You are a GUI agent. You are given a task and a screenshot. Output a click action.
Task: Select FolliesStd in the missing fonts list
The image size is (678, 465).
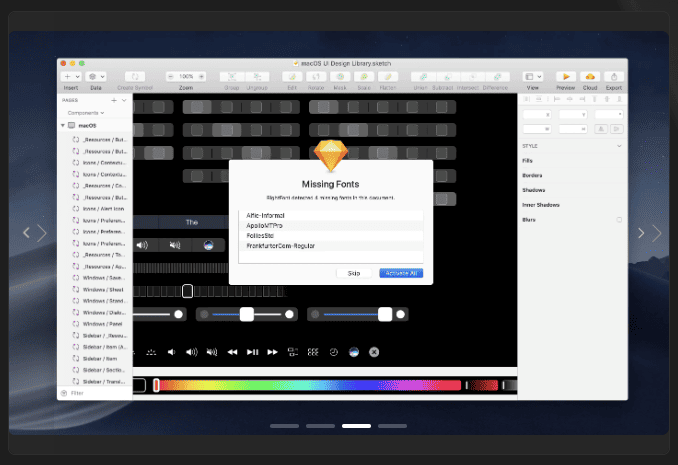(331, 236)
